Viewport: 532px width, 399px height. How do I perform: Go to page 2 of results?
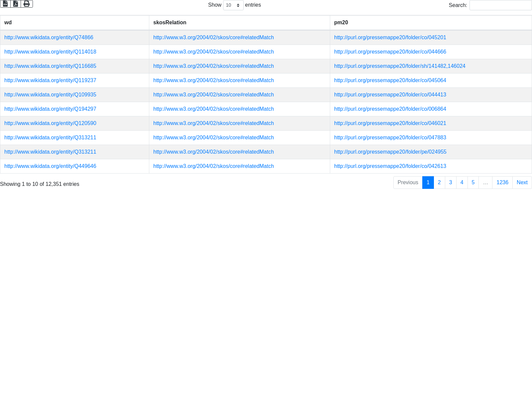tap(439, 183)
